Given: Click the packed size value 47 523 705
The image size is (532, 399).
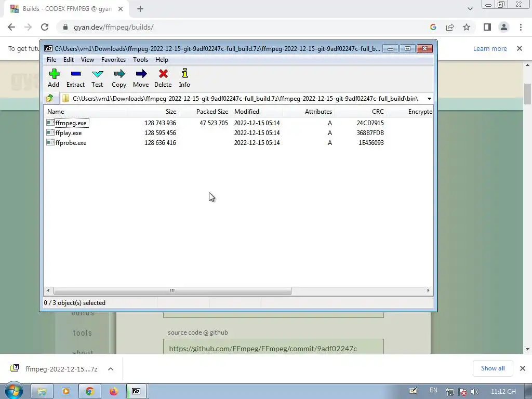Looking at the screenshot, I should [214, 123].
